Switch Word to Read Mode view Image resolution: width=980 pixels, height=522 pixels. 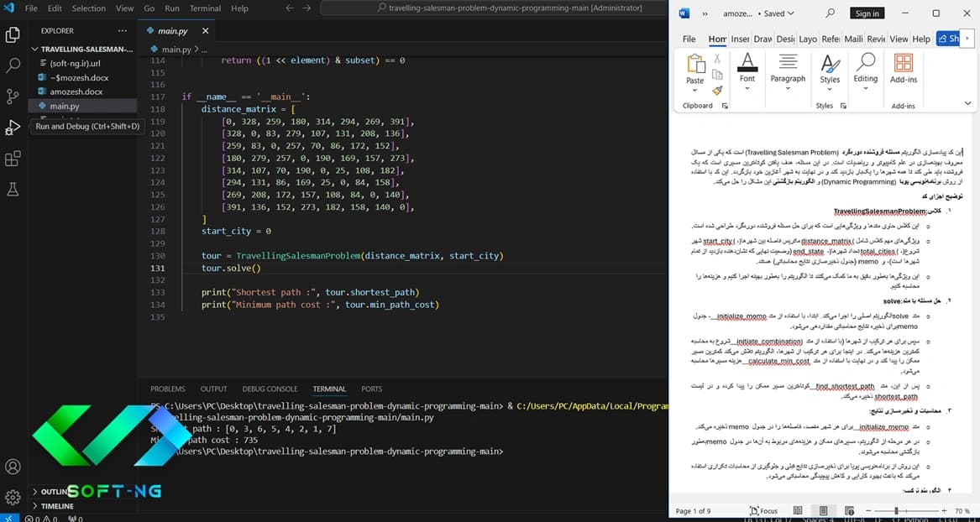tap(798, 511)
